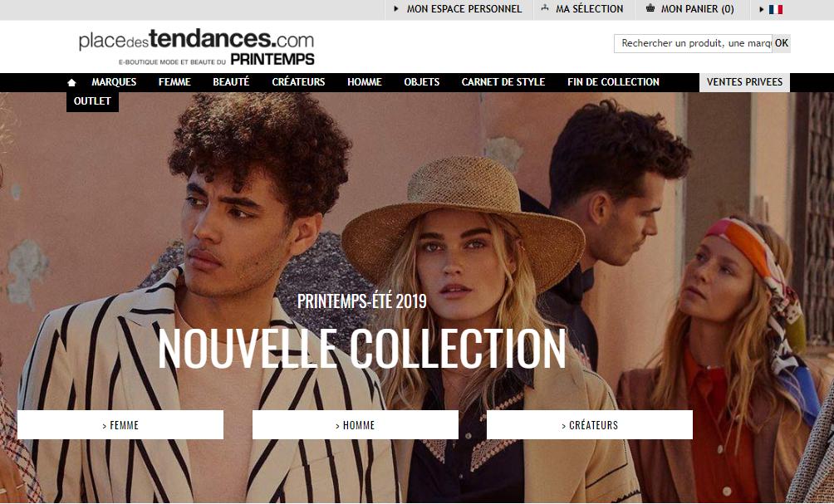Select Fin de Collection tab
The image size is (834, 504).
point(613,82)
